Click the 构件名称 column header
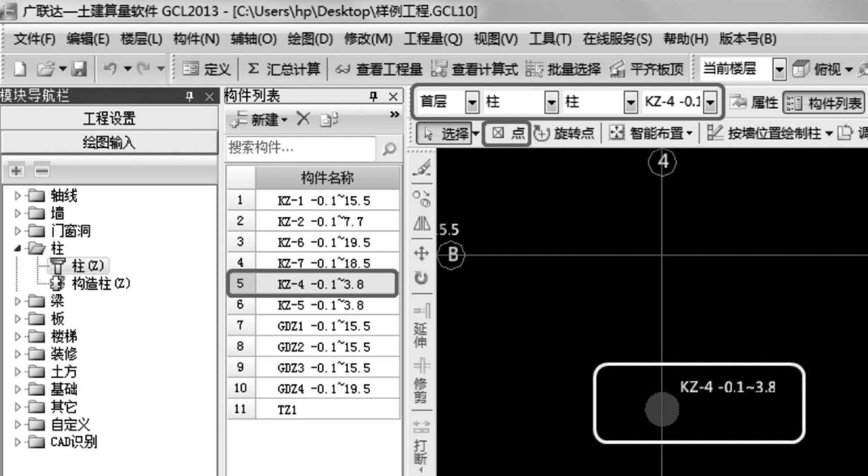The image size is (868, 476). click(327, 178)
